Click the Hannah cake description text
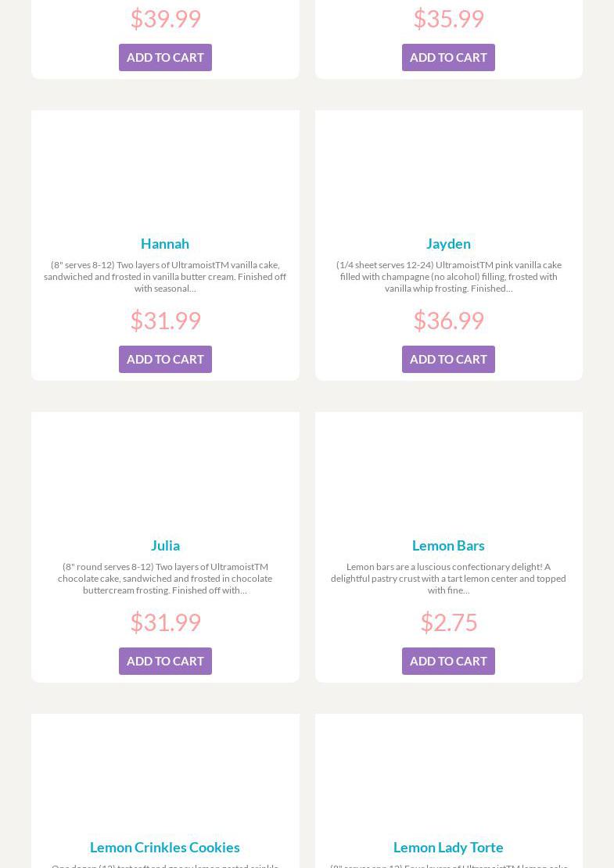The height and width of the screenshot is (868, 614). [165, 276]
